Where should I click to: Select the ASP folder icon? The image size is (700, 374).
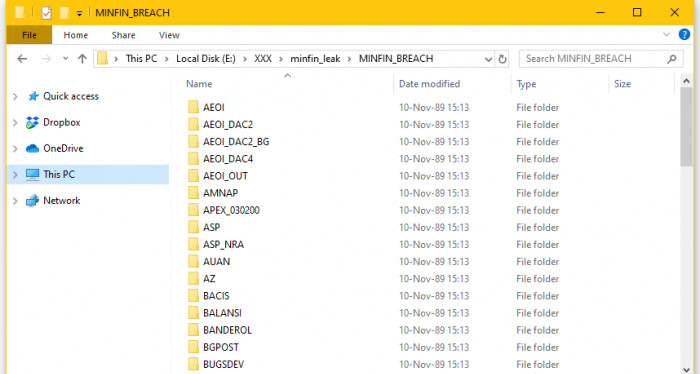click(x=193, y=227)
